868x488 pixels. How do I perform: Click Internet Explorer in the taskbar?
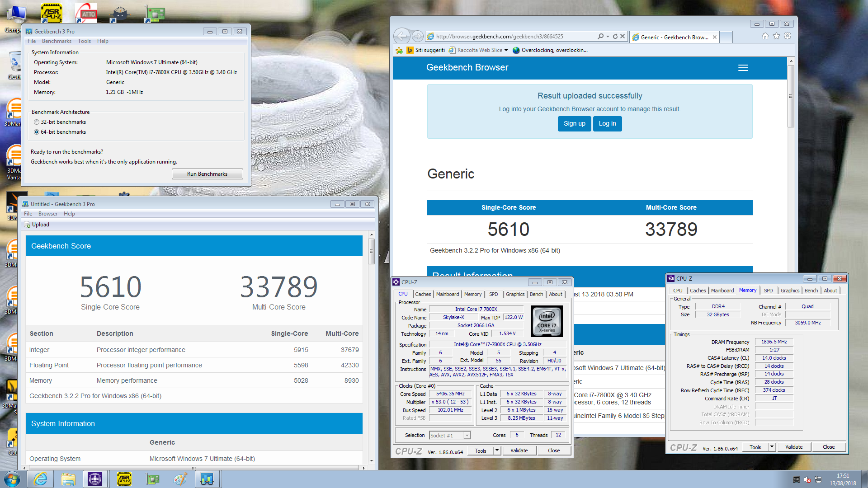(x=41, y=479)
